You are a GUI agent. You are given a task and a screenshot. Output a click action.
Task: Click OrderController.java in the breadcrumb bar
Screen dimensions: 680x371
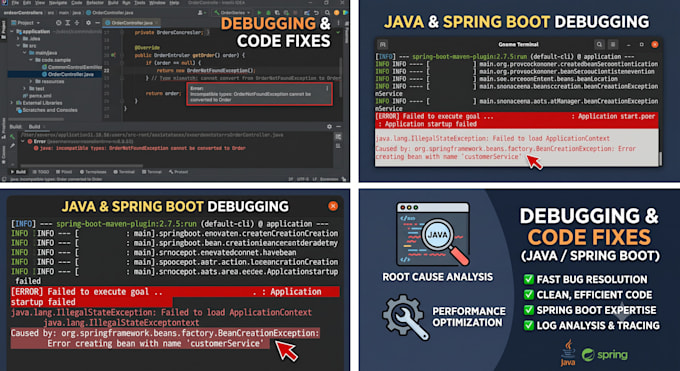click(109, 13)
